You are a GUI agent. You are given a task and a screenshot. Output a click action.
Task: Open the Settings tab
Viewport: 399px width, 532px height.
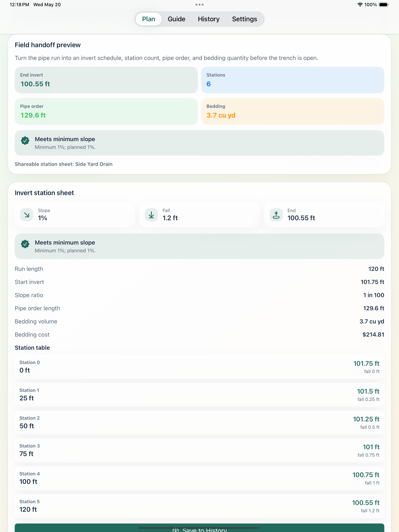tap(244, 19)
